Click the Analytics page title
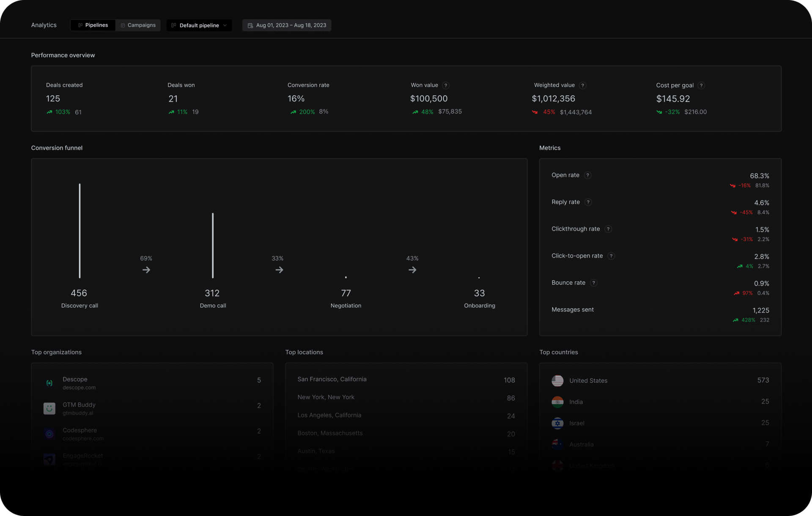 [x=44, y=25]
